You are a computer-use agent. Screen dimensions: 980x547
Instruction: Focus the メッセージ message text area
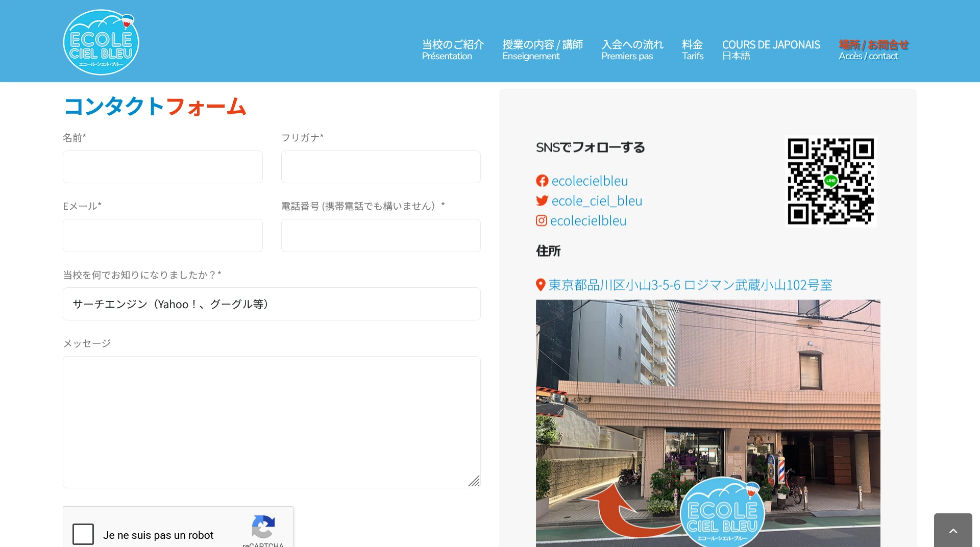click(x=272, y=422)
